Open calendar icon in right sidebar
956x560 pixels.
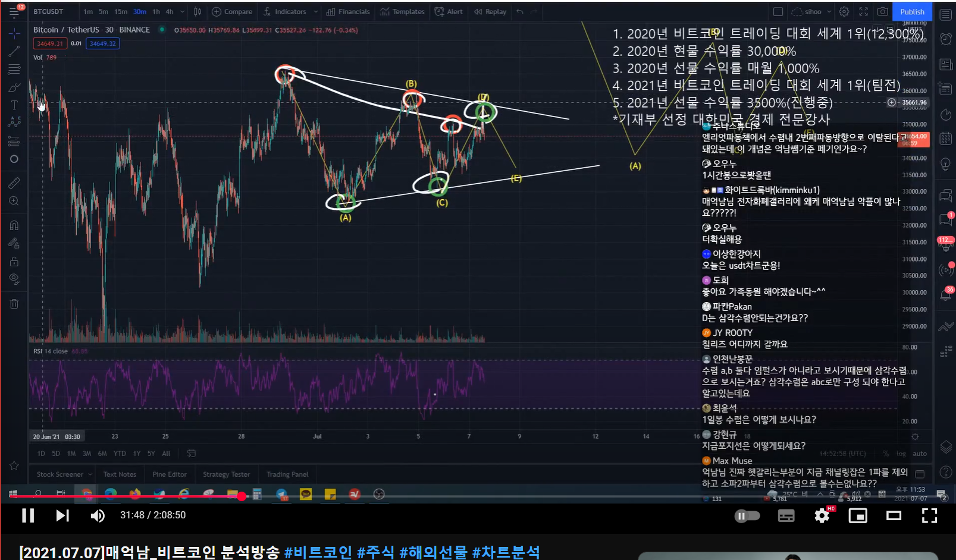point(945,139)
